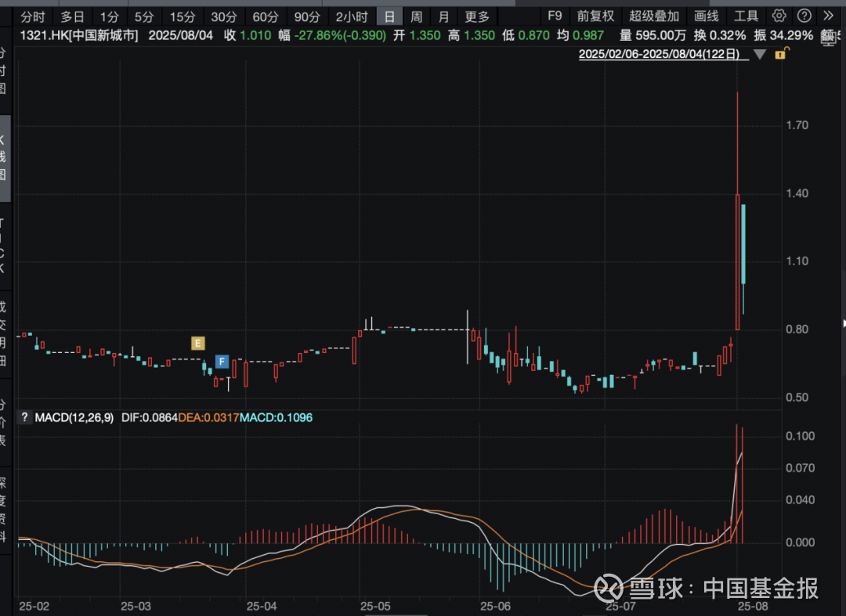Click the yellow E event marker on chart
Image resolution: width=846 pixels, height=616 pixels.
click(198, 343)
